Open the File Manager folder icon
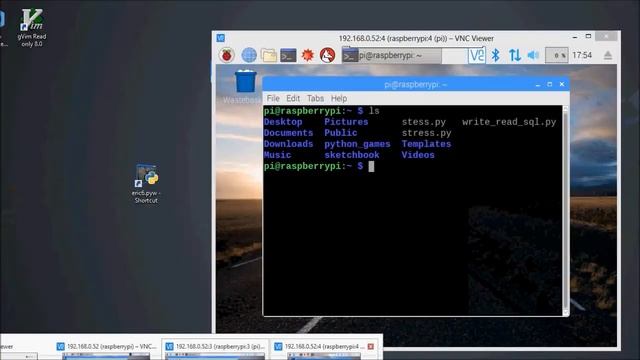Viewport: 640px width, 360px height. pos(269,55)
